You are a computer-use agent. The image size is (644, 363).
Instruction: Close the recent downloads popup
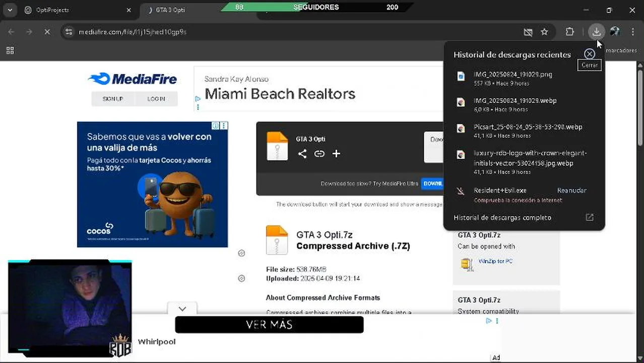(x=589, y=54)
